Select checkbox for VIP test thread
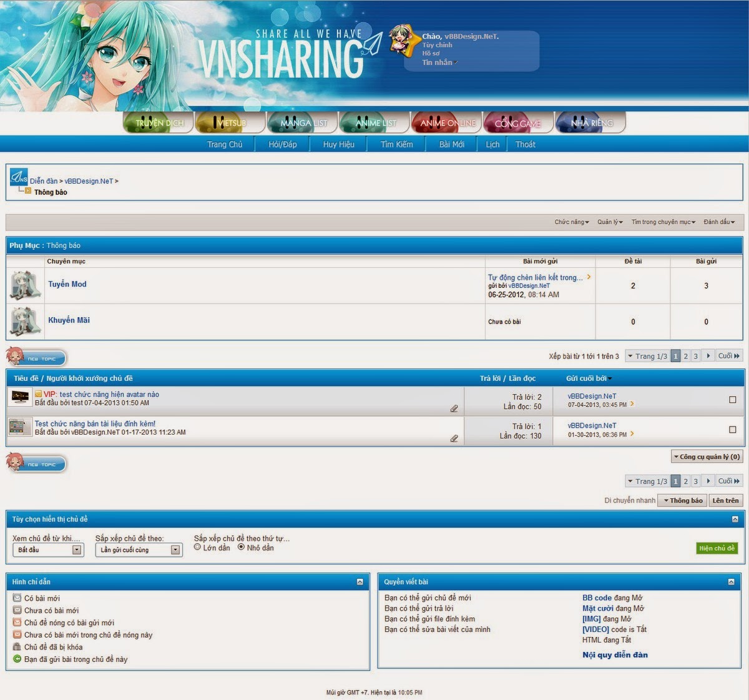 point(733,400)
